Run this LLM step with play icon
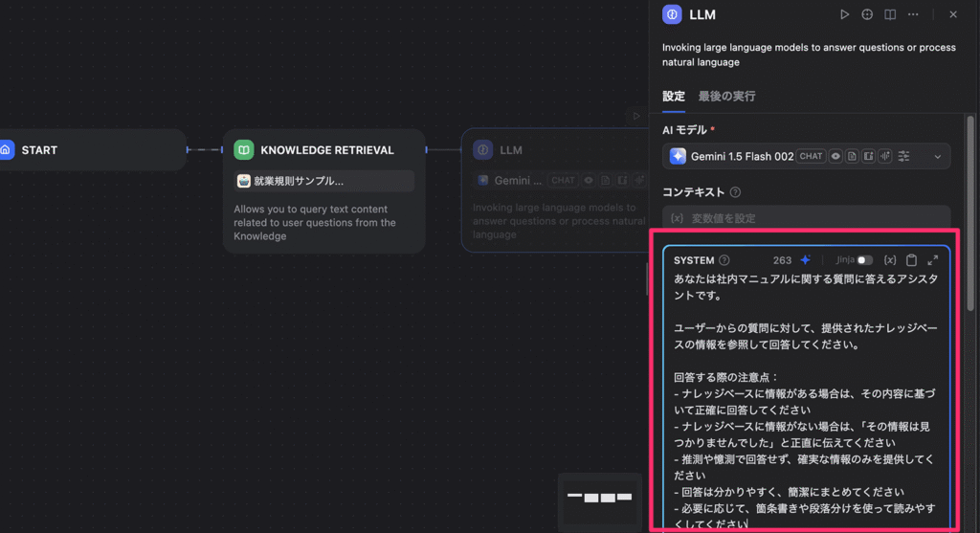Image resolution: width=980 pixels, height=533 pixels. point(844,14)
